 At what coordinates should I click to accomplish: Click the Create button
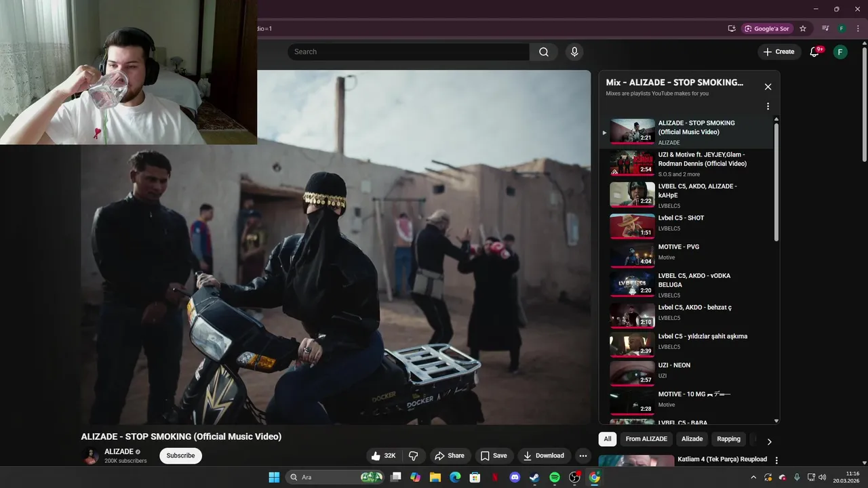tap(778, 52)
